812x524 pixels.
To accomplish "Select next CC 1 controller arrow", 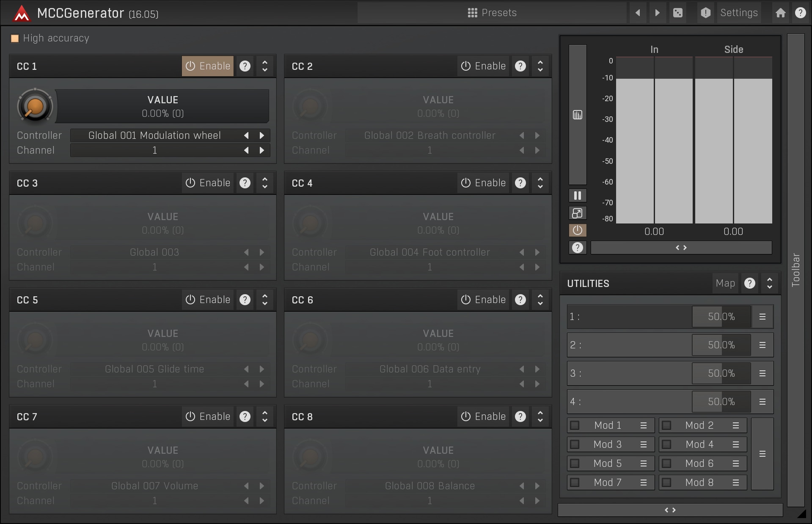I will [262, 135].
